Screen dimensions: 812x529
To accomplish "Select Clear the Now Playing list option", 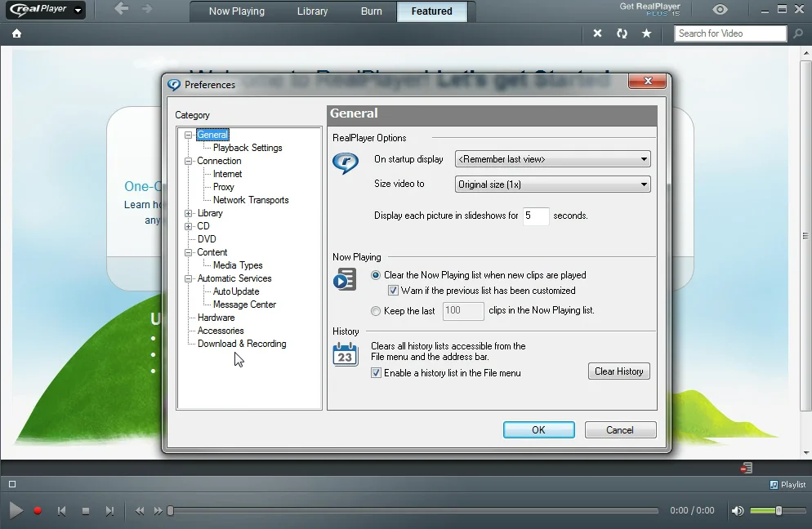I will 376,275.
